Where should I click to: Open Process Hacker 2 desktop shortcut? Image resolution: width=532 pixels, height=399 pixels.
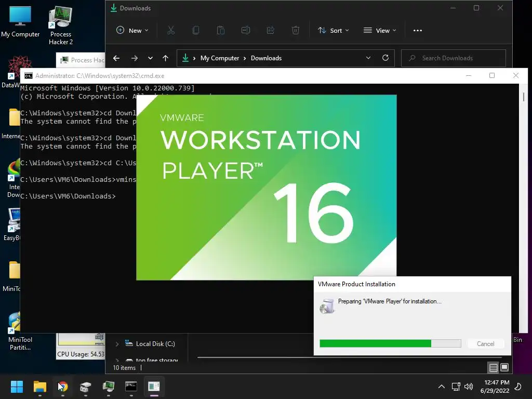point(60,25)
